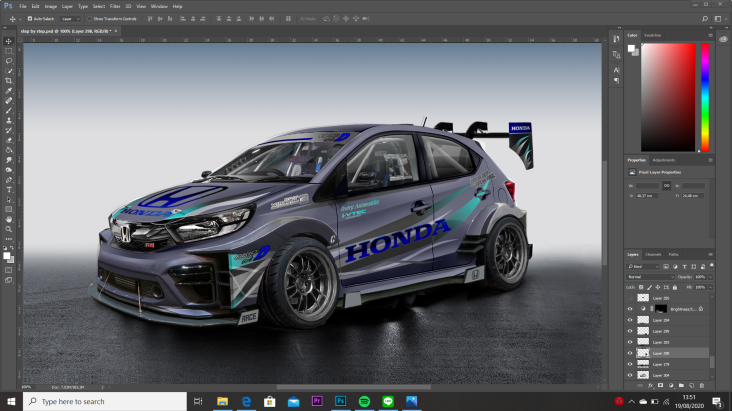Create a new group with folder icon
Screen dimensions: 732x411
pos(681,385)
